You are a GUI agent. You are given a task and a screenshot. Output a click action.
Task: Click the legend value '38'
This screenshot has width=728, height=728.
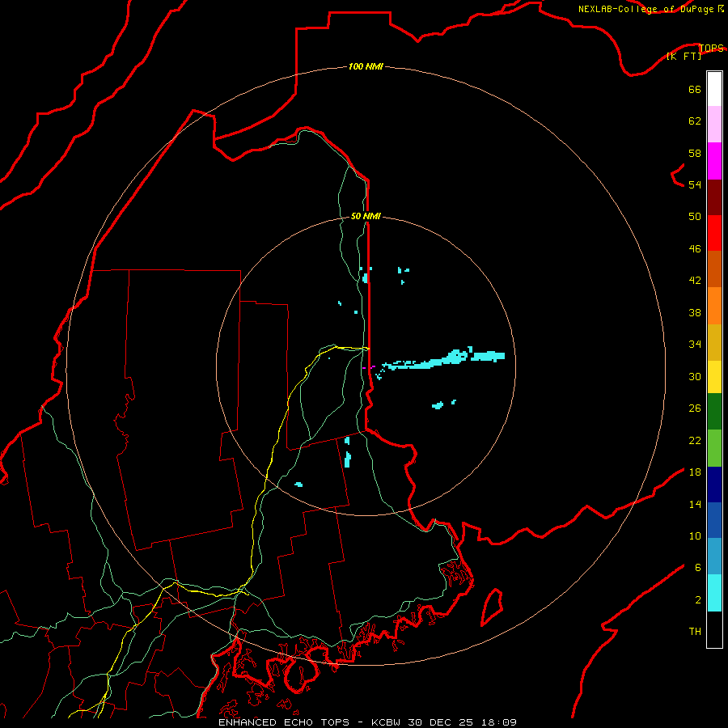[x=695, y=312]
